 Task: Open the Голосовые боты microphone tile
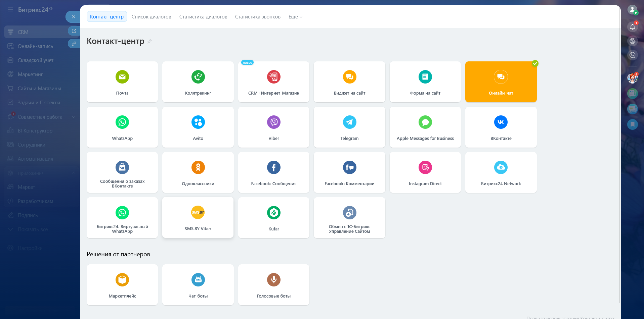(x=274, y=285)
